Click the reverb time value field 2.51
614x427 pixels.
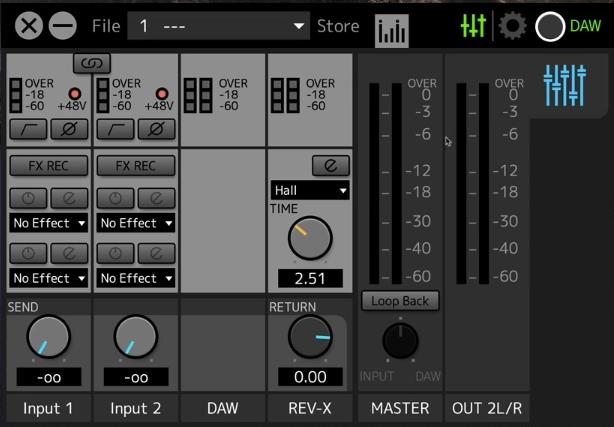pyautogui.click(x=310, y=279)
